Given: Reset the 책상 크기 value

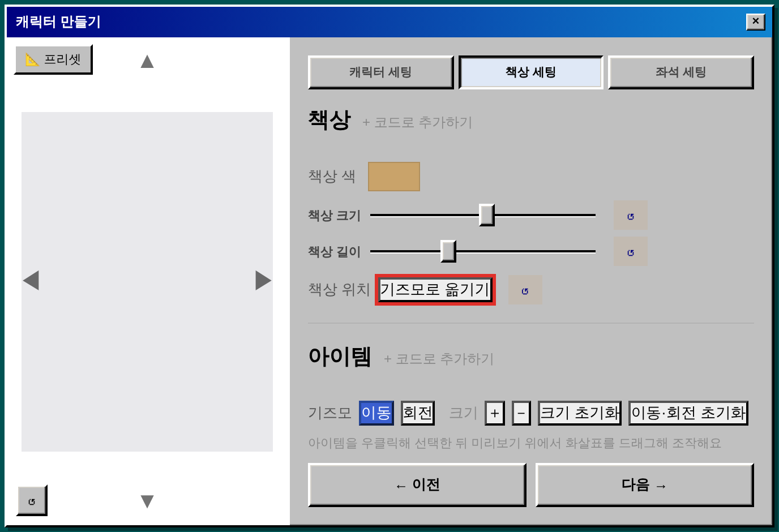Looking at the screenshot, I should 631,215.
